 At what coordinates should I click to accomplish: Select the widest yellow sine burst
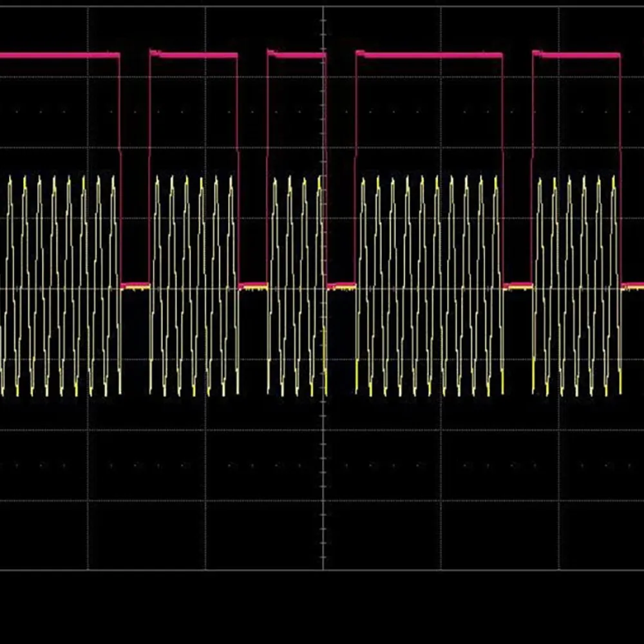point(429,287)
